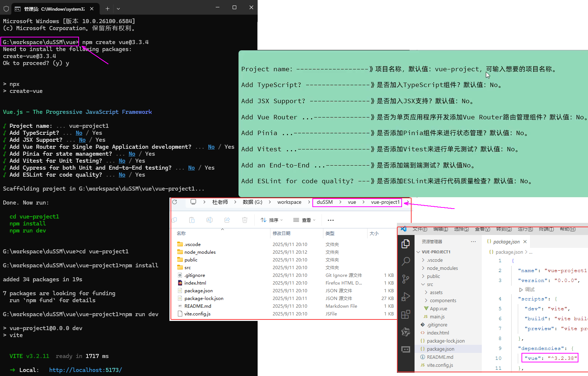Click the localhost:5173 link in terminal
This screenshot has width=588, height=376.
(x=86, y=370)
